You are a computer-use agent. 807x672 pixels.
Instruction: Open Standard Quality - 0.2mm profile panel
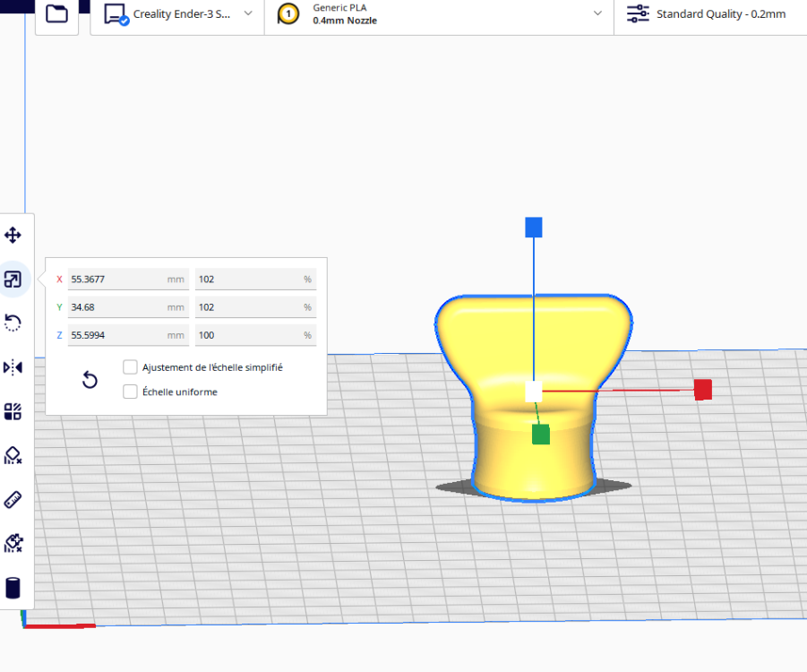[710, 14]
